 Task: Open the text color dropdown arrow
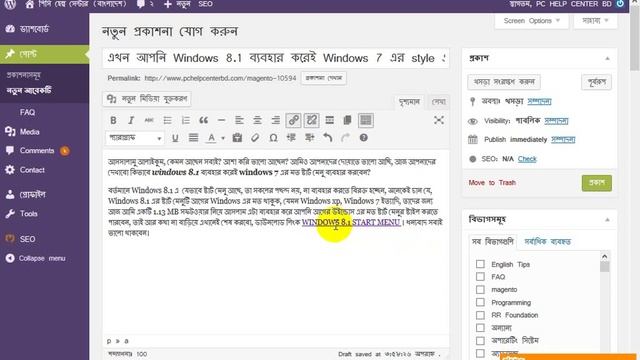pyautogui.click(x=223, y=138)
